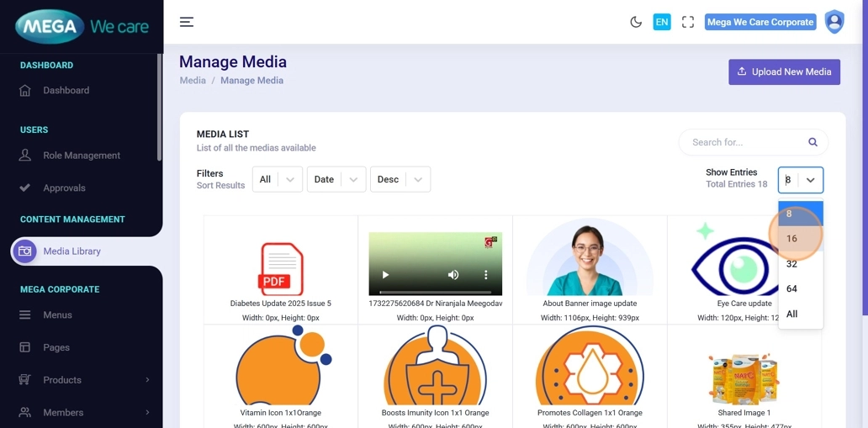The image size is (868, 428).
Task: Open the Diabetes Update PDF thumbnail
Action: point(280,268)
